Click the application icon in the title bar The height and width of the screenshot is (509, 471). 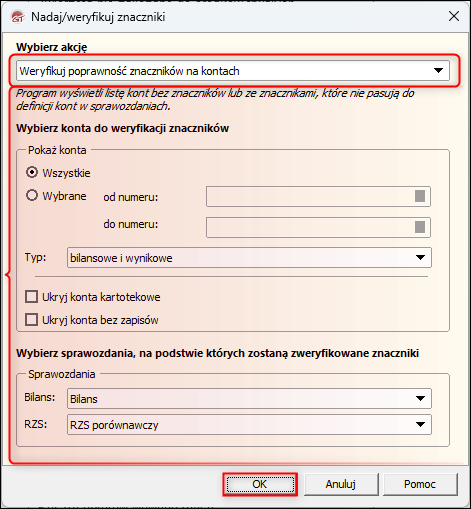tap(18, 17)
